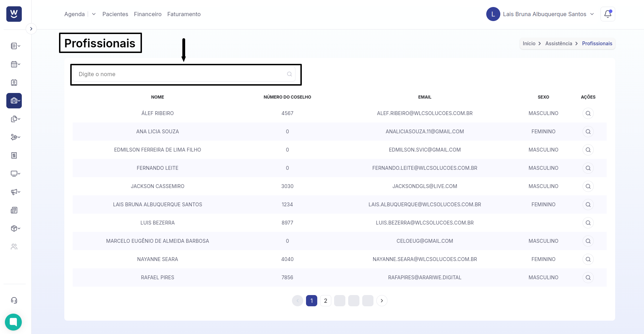Select email RAFAPIRES@ARARIWE.DIGITAL

tap(425, 278)
